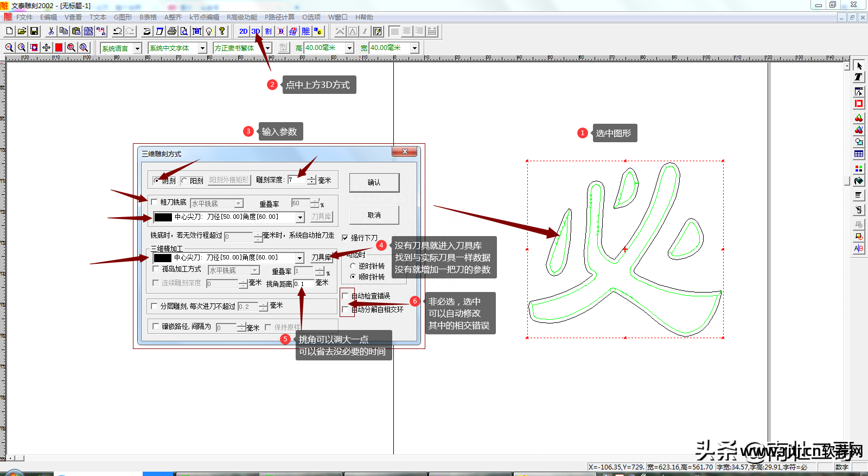868x476 pixels.
Task: Open the P路径计算 menu
Action: click(279, 17)
